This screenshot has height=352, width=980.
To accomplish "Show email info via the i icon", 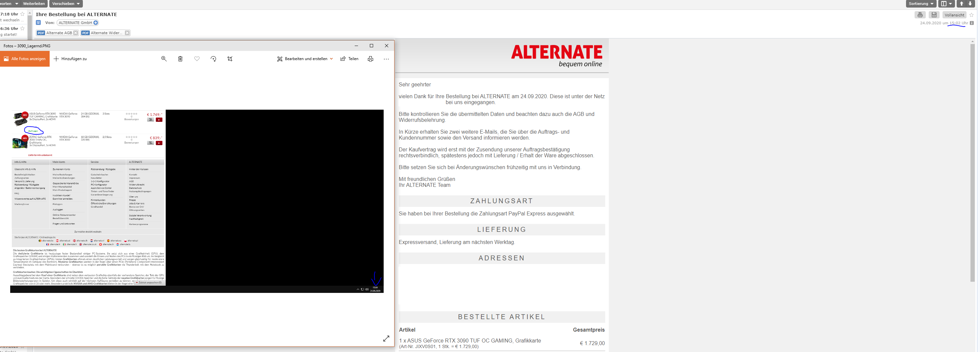I will [x=972, y=23].
